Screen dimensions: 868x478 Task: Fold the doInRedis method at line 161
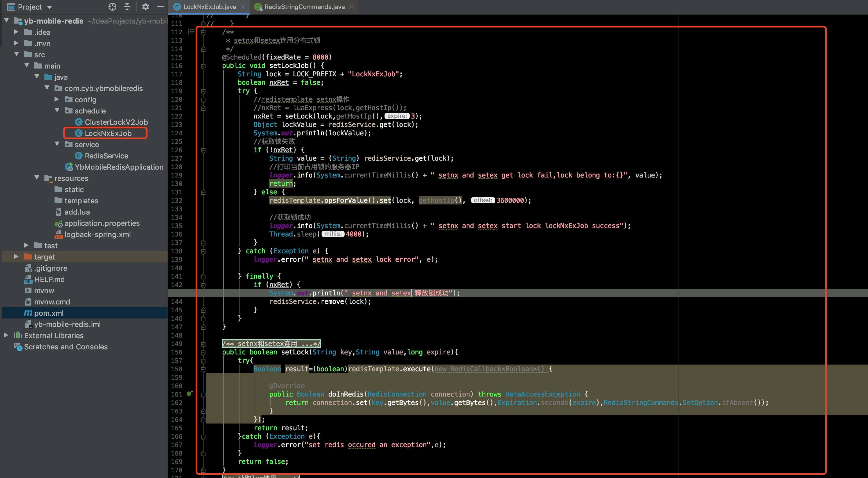click(x=203, y=395)
